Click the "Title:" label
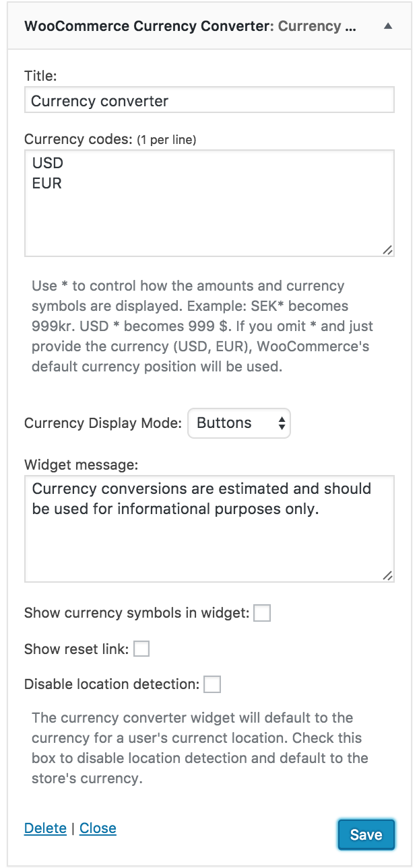Viewport: 419px width, 868px height. 40,76
